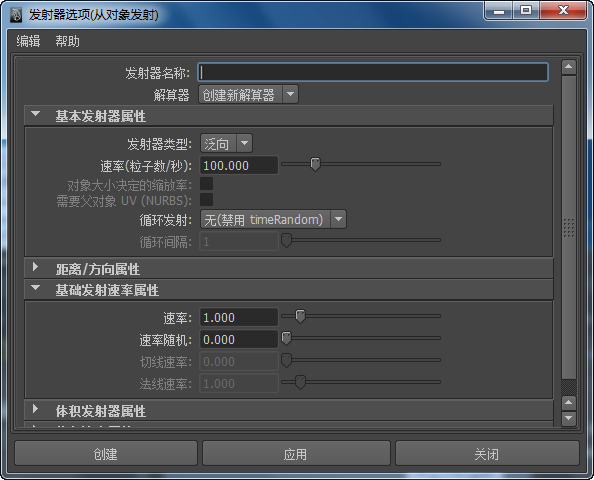
Task: Open the 循环发射 dropdown
Action: [273, 219]
